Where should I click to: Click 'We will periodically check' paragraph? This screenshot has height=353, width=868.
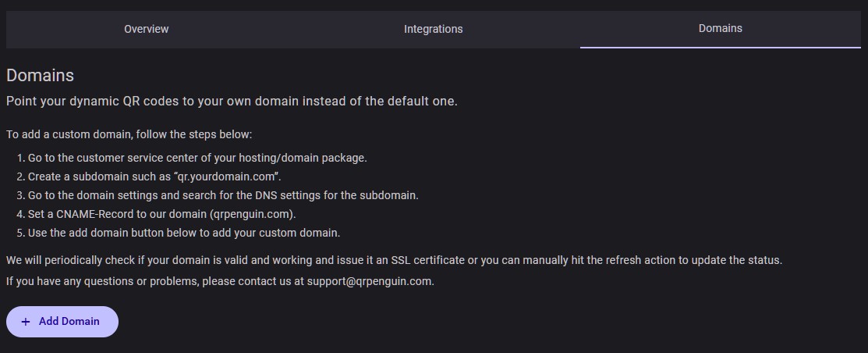(394, 261)
